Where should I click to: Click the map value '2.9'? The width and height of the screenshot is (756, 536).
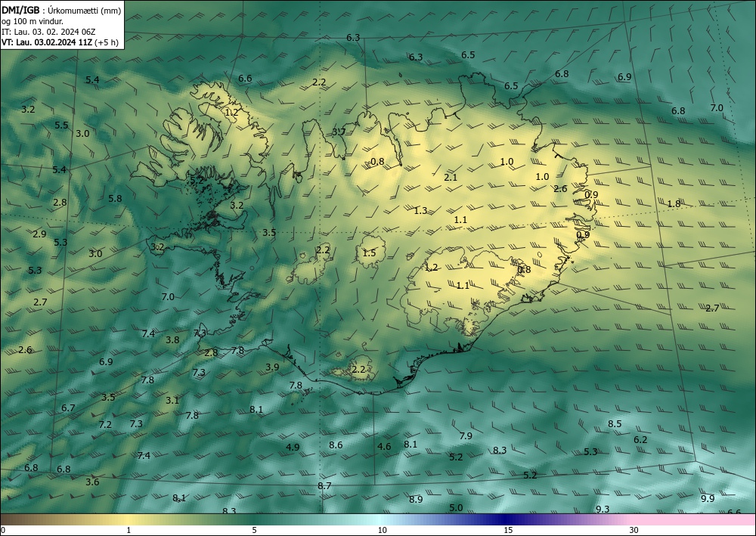pyautogui.click(x=39, y=234)
